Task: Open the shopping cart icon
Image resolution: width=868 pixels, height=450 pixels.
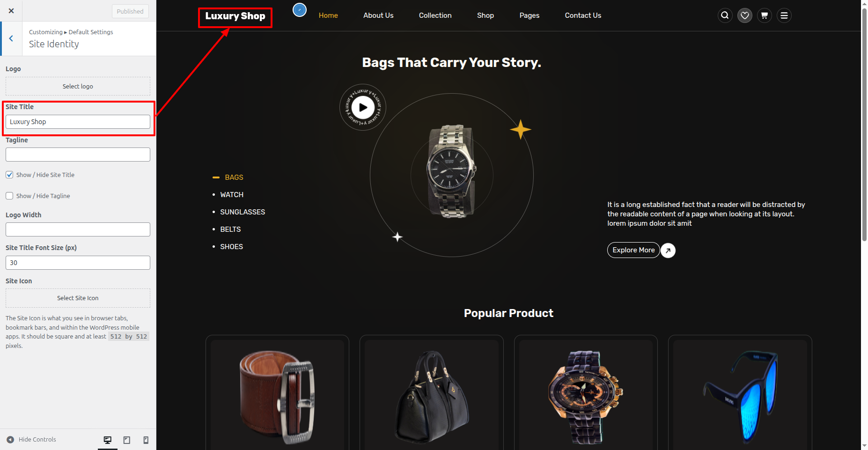Action: pyautogui.click(x=764, y=15)
